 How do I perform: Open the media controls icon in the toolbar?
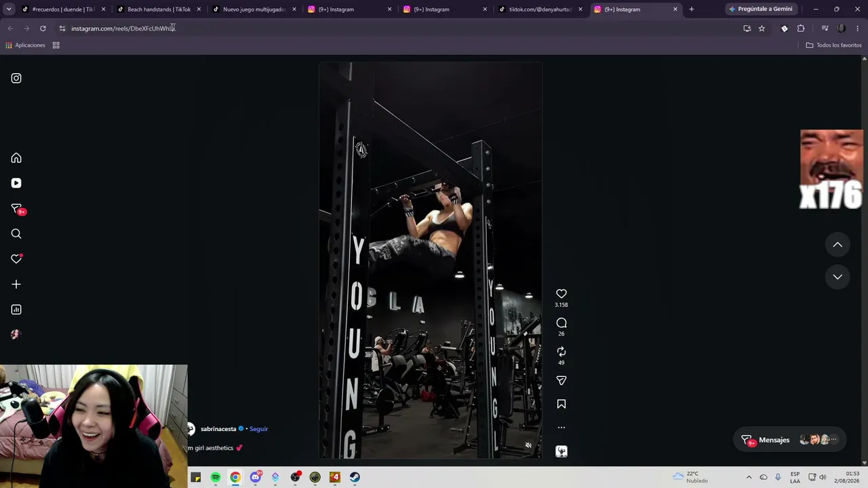[x=825, y=28]
